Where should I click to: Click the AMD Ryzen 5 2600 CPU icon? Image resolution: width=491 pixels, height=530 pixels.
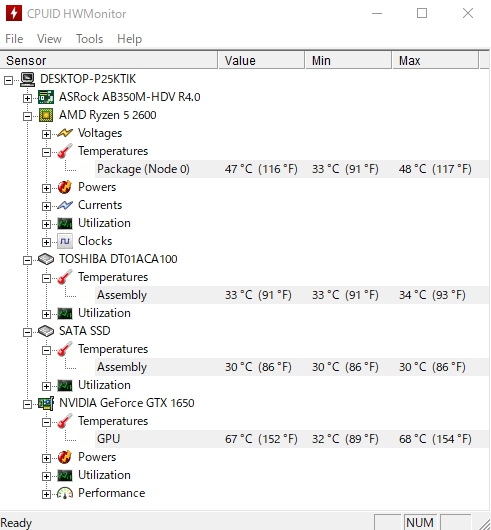[x=46, y=115]
